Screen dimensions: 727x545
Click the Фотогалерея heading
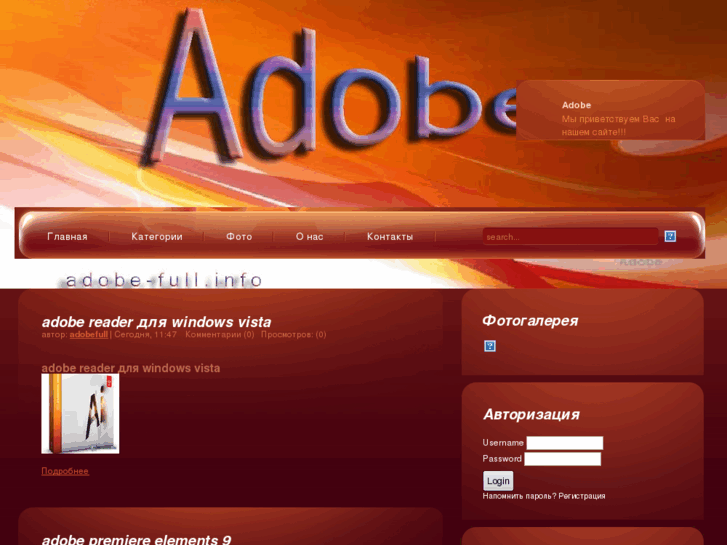tap(530, 321)
